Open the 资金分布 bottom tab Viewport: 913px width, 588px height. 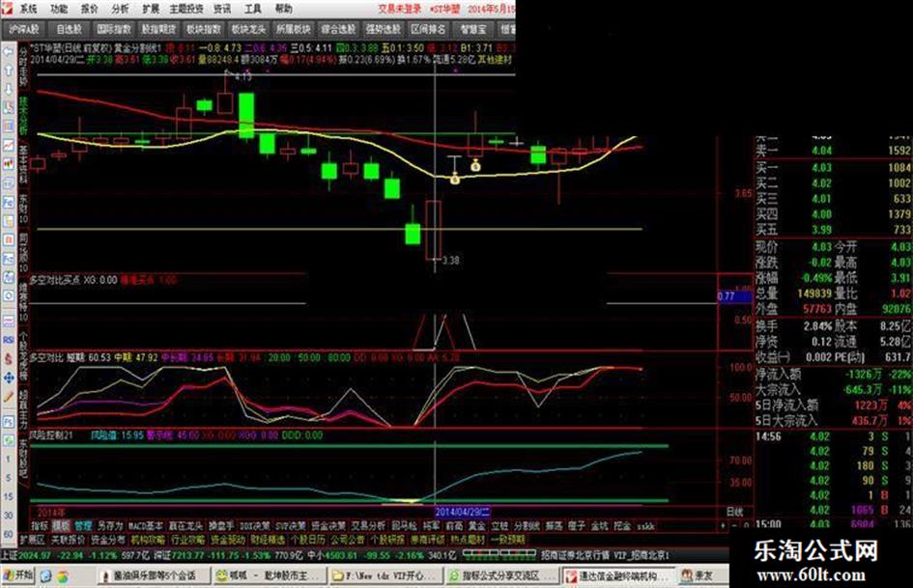pos(107,540)
